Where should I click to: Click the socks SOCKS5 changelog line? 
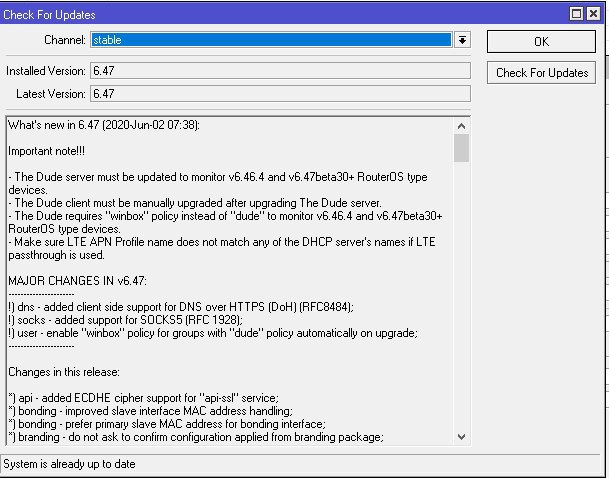click(x=125, y=320)
